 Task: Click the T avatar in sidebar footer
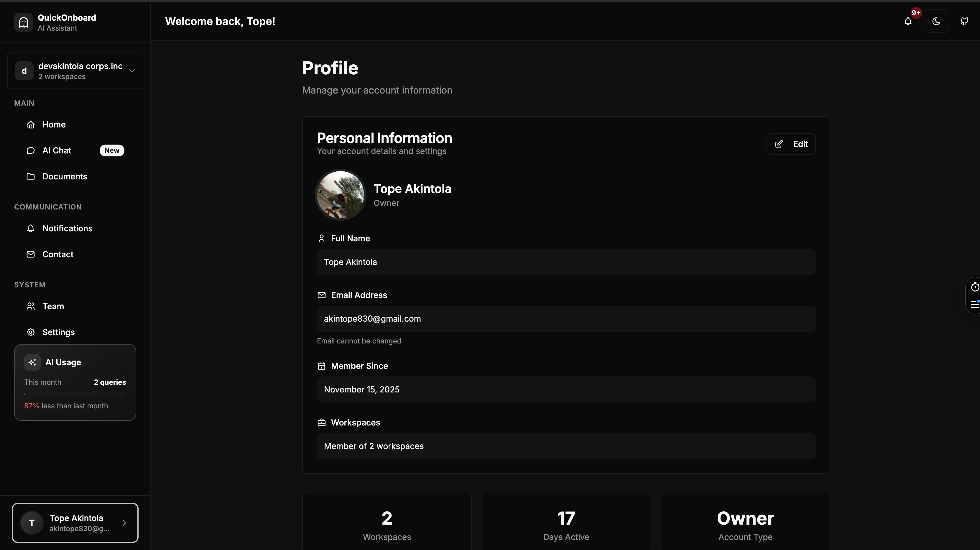(32, 523)
